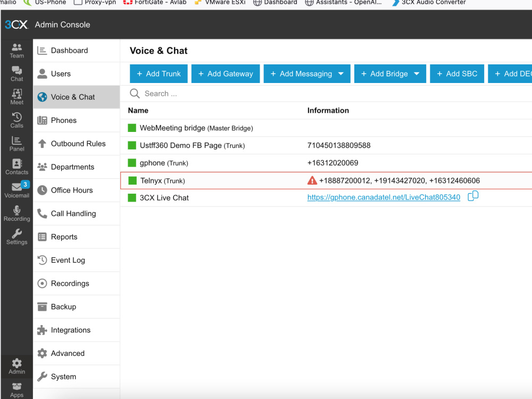Select the WebMeeting bridge row name

pos(196,128)
